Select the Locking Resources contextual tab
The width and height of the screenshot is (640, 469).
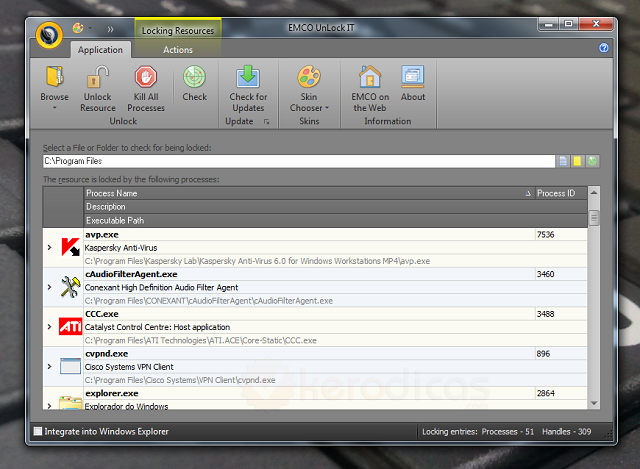(x=178, y=30)
